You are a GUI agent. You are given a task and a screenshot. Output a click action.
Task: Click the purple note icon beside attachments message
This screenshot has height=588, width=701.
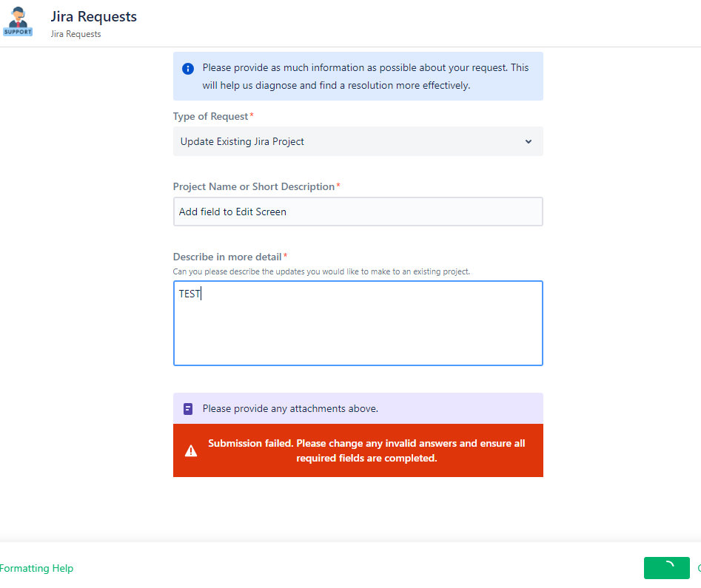tap(188, 409)
